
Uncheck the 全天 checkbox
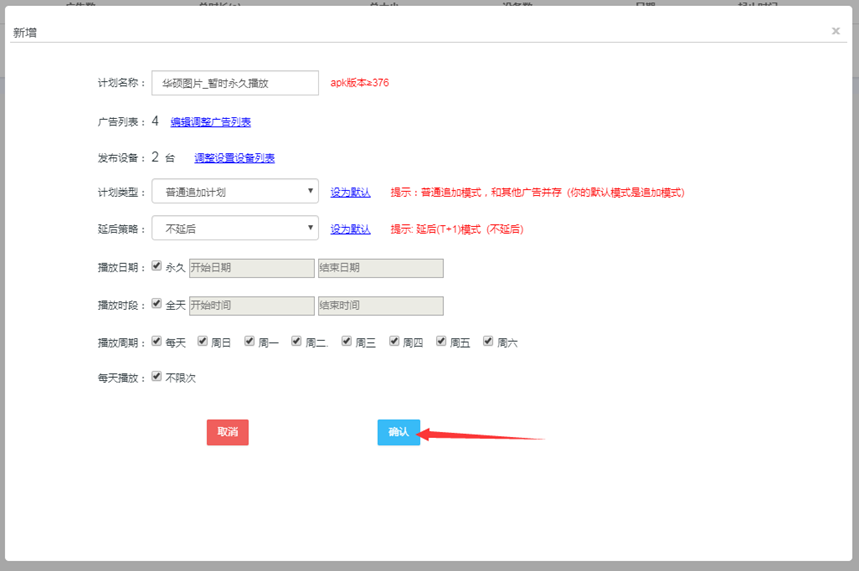click(x=157, y=304)
